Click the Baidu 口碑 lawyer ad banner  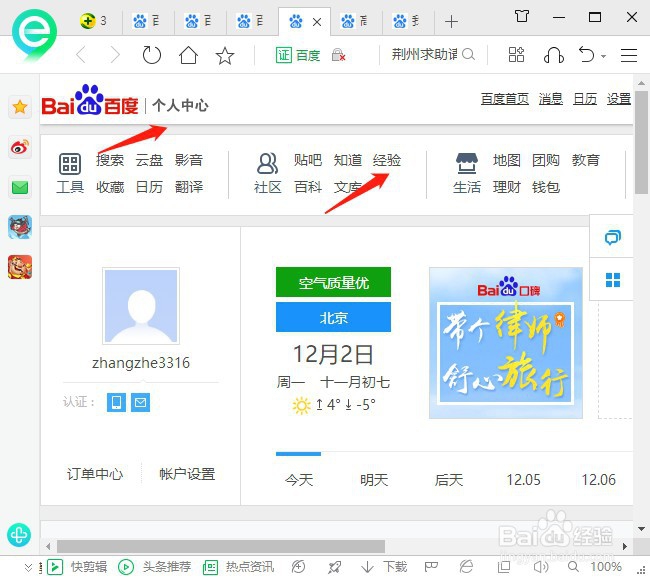coord(506,343)
